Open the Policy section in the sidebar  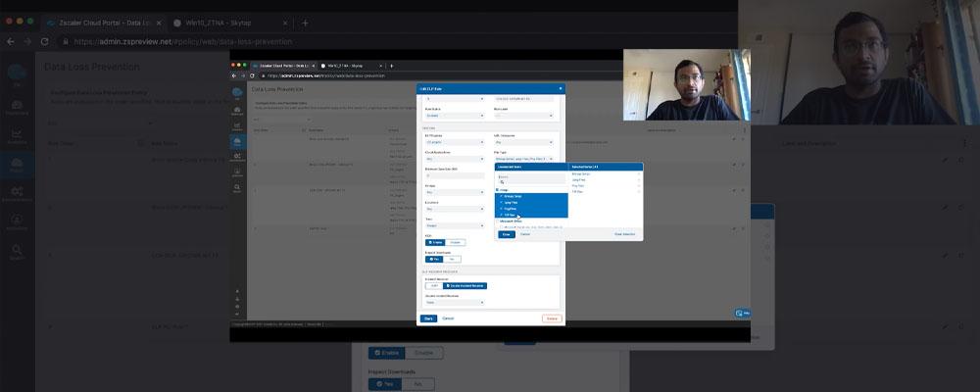238,142
